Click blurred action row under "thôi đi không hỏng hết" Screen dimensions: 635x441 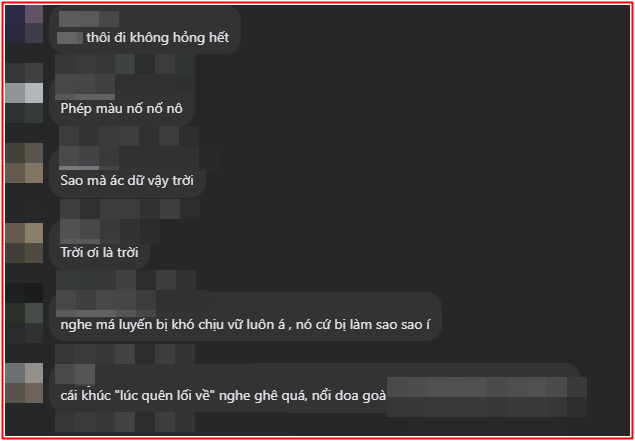click(x=125, y=64)
